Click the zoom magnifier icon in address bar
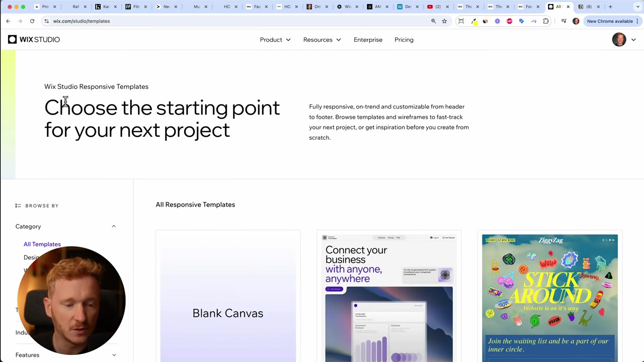 point(433,21)
